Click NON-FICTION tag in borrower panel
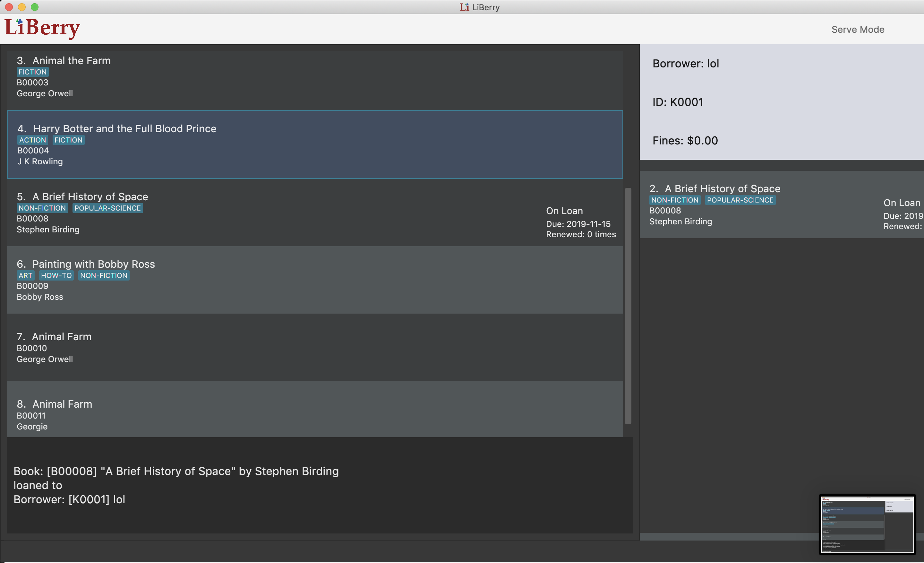 pos(675,200)
